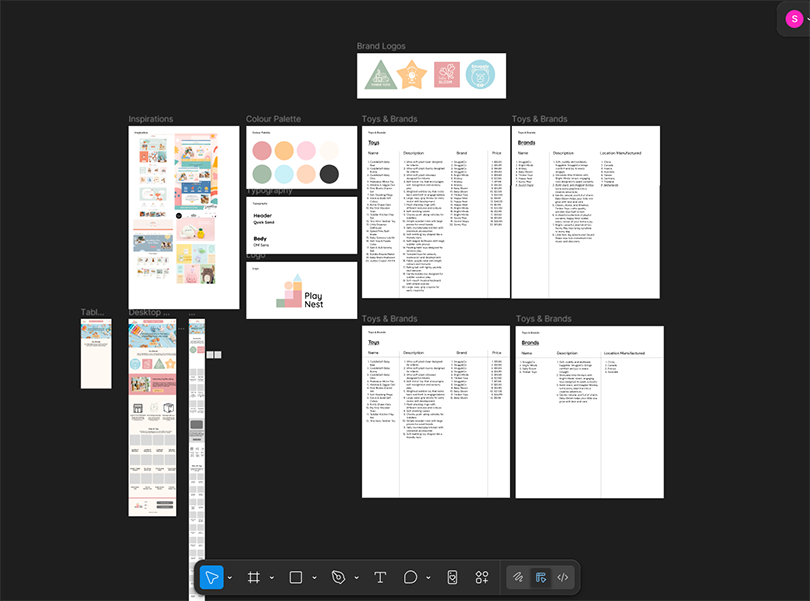The image size is (810, 601).
Task: Click the pink S user avatar
Action: coord(794,19)
